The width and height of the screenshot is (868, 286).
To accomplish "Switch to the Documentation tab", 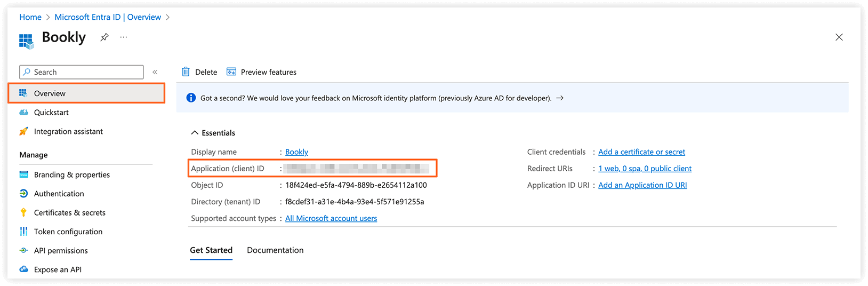I will click(275, 250).
